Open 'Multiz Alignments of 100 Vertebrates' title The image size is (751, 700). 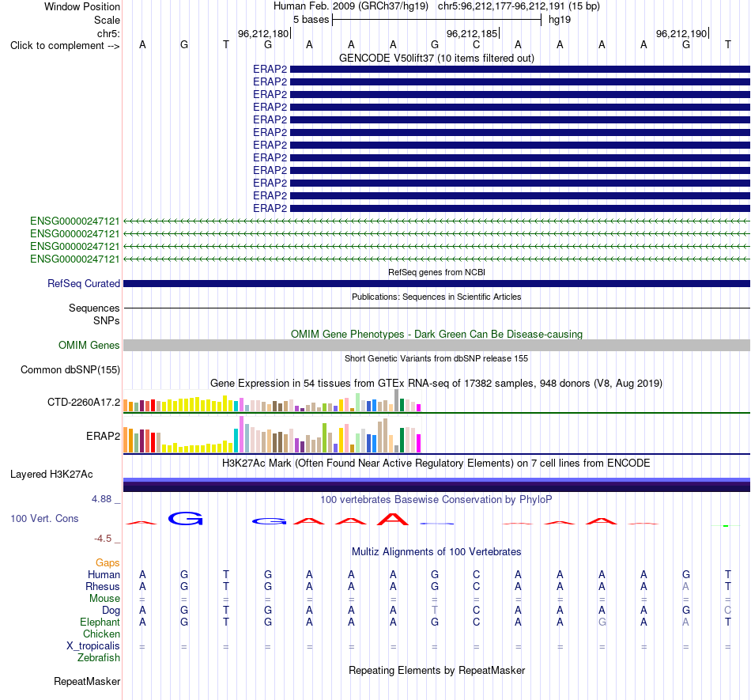[436, 551]
